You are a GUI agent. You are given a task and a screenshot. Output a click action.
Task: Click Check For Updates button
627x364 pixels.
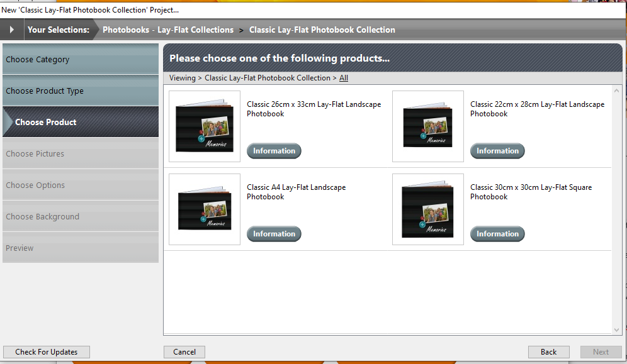47,352
